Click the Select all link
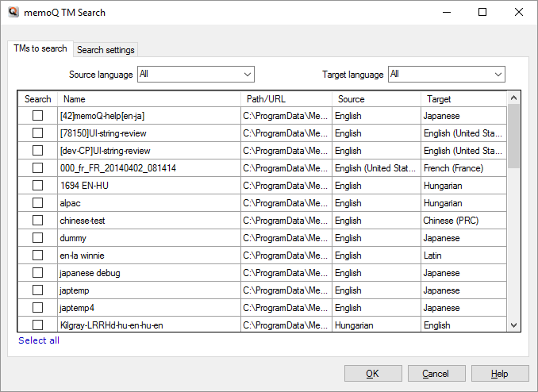The image size is (538, 392). pyautogui.click(x=39, y=340)
